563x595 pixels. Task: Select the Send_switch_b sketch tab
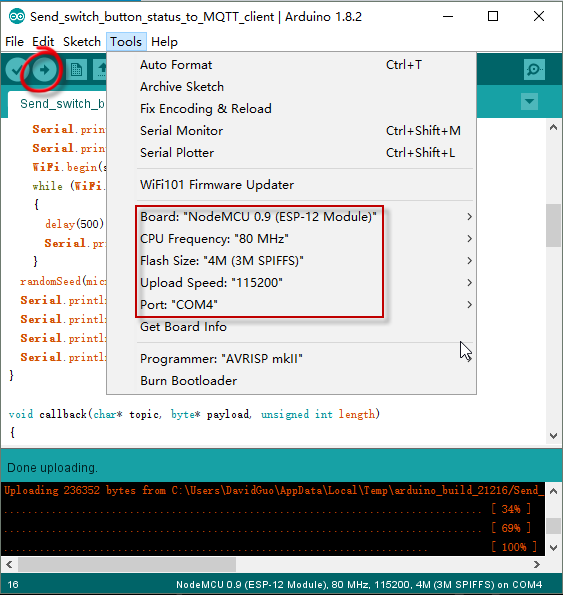tap(57, 104)
